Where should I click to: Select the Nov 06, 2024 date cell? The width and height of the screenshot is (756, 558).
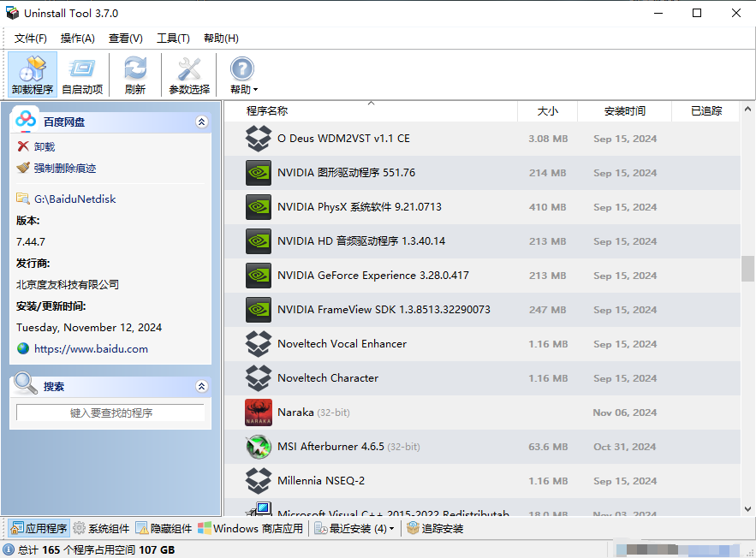click(624, 413)
